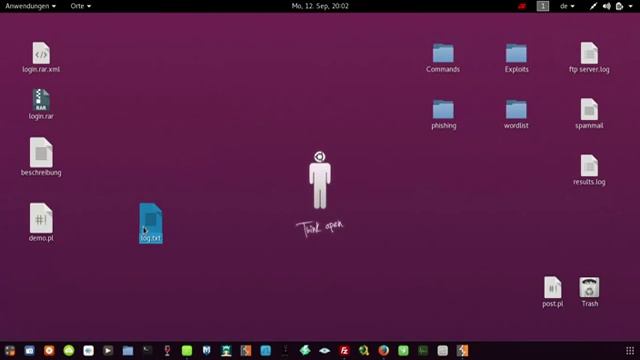640x360 pixels.
Task: Open the de keyboard layout dropdown
Action: pyautogui.click(x=567, y=6)
